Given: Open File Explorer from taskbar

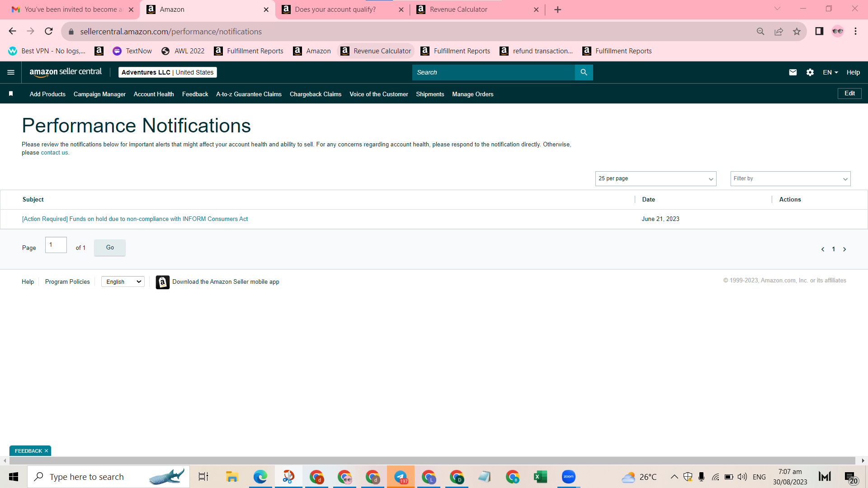Looking at the screenshot, I should tap(232, 477).
